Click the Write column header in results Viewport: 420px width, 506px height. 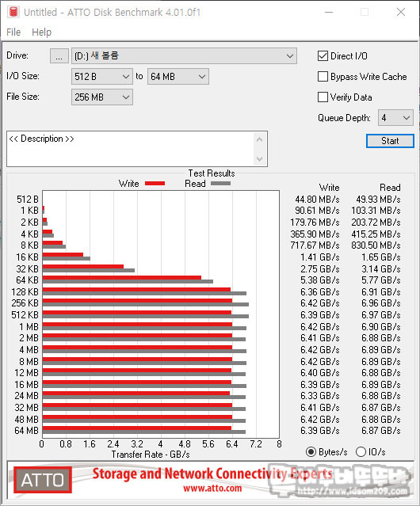coord(330,188)
